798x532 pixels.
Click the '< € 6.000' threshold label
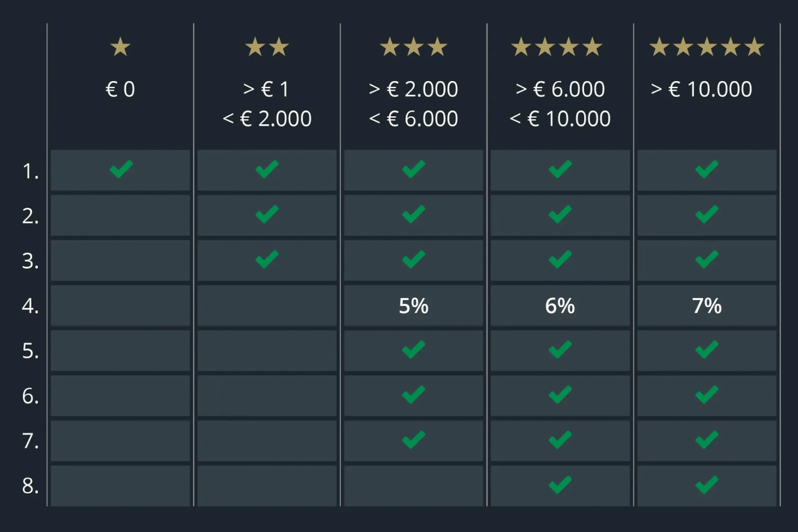click(413, 119)
